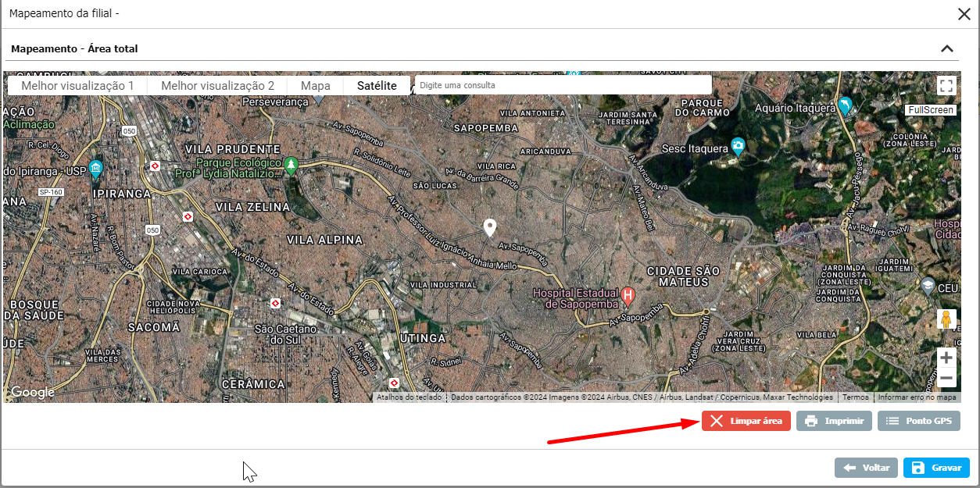
Task: Click the VILA ALPINA map label
Action: pos(325,239)
